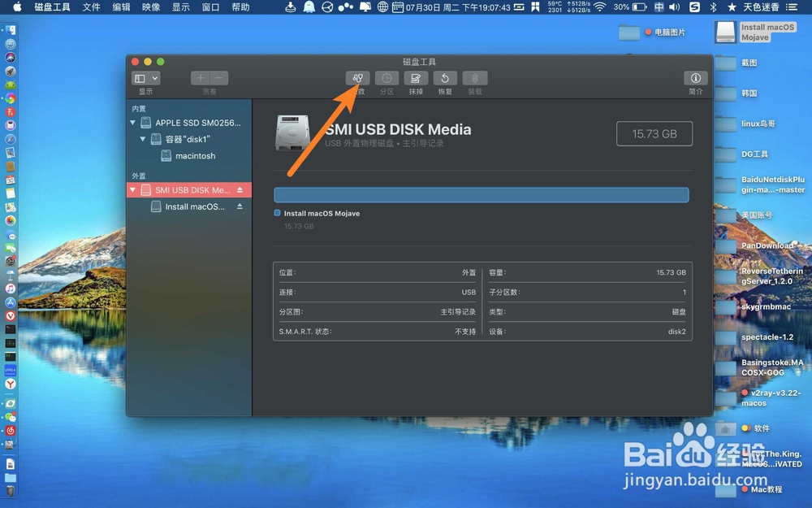Click the volume speaker menu bar icon
The height and width of the screenshot is (508, 812).
pyautogui.click(x=674, y=7)
